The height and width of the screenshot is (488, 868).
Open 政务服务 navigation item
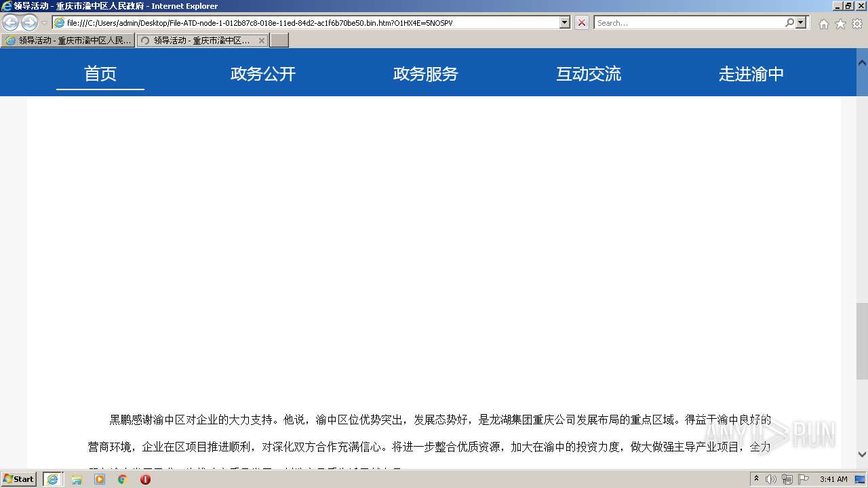pos(426,73)
